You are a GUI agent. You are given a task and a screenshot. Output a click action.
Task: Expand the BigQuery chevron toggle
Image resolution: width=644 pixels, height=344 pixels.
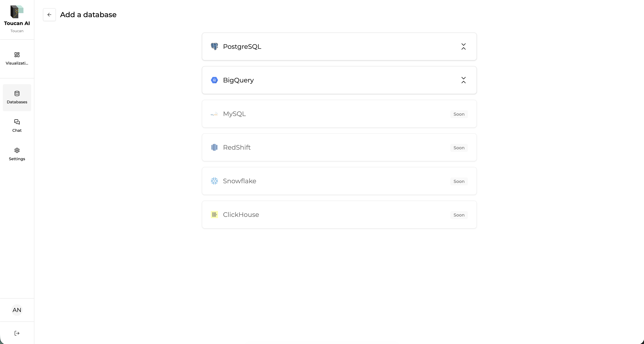pyautogui.click(x=464, y=80)
